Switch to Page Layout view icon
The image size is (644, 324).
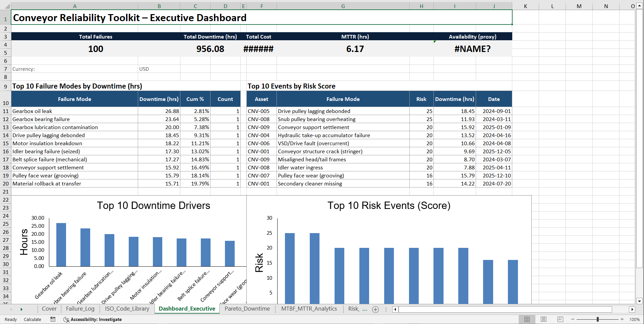pos(543,319)
